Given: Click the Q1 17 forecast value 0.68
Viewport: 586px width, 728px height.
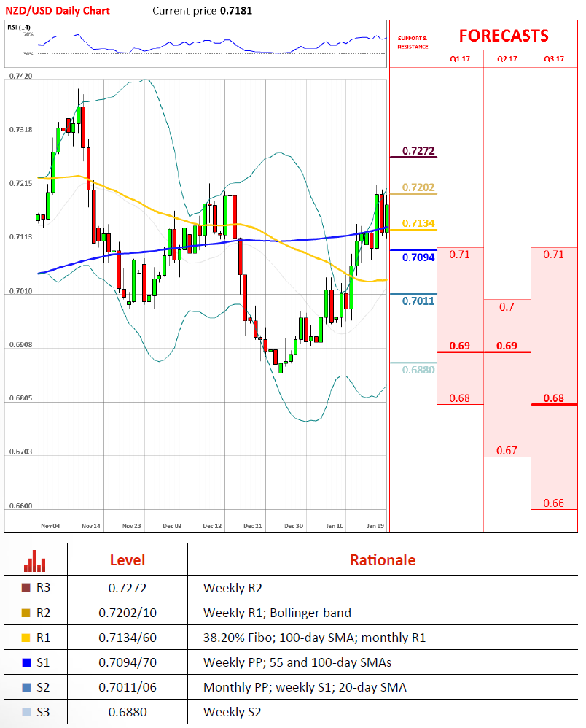Looking at the screenshot, I should (x=459, y=398).
